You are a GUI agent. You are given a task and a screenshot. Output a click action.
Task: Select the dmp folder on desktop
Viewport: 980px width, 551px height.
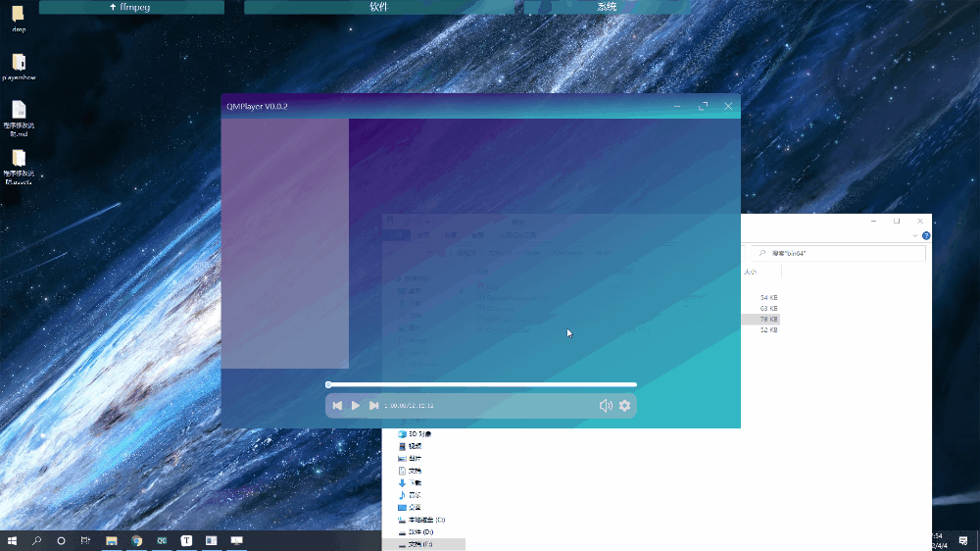19,18
